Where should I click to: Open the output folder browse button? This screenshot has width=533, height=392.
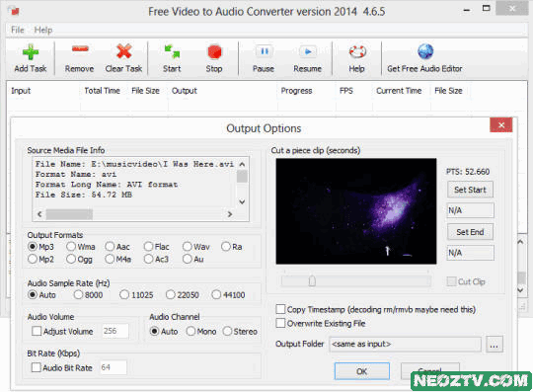[494, 345]
